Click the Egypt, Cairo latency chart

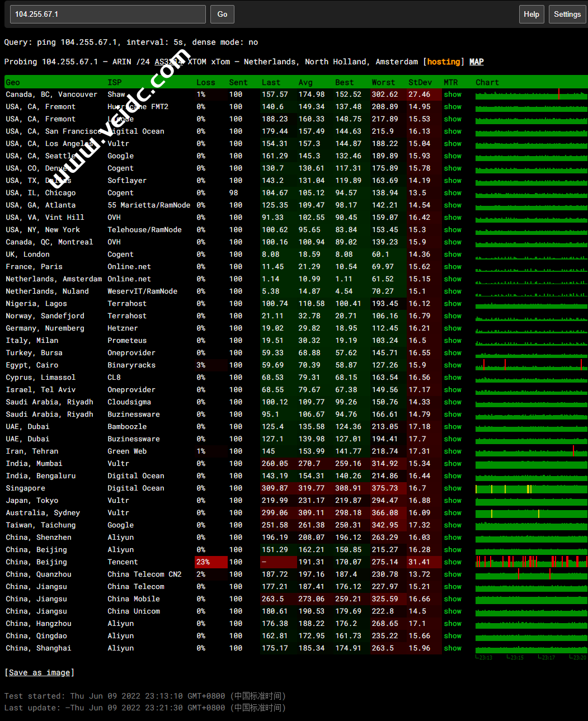(531, 365)
